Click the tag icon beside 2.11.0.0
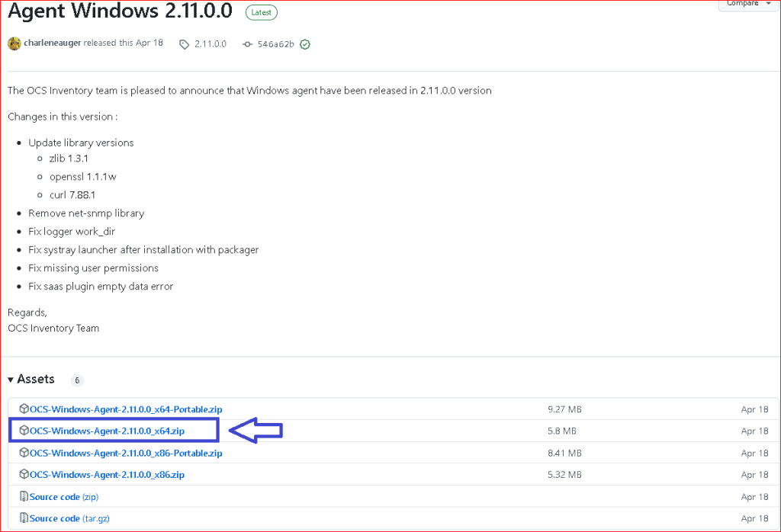 pos(185,44)
